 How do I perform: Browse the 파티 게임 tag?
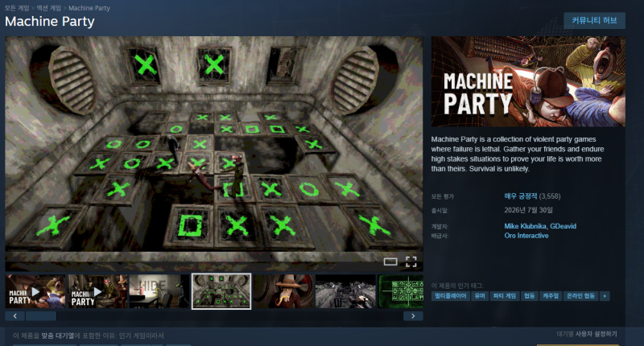pyautogui.click(x=505, y=296)
